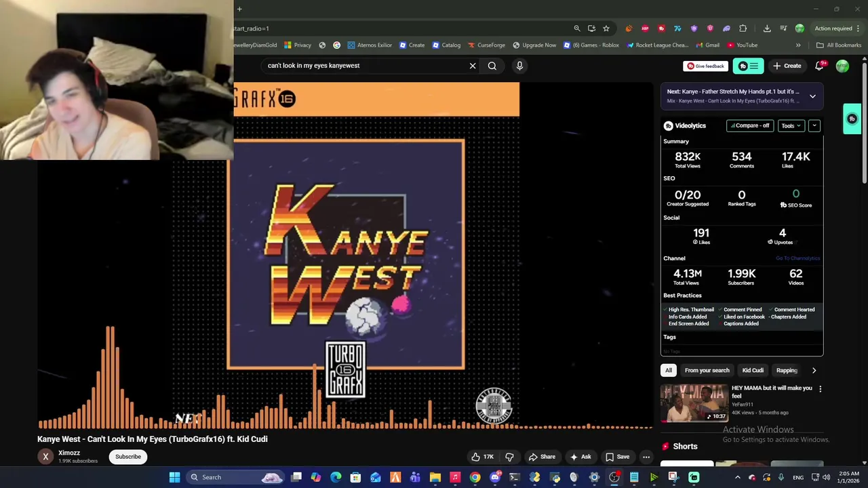Open YouTube notifications bell
This screenshot has height=488, width=868.
pos(819,66)
